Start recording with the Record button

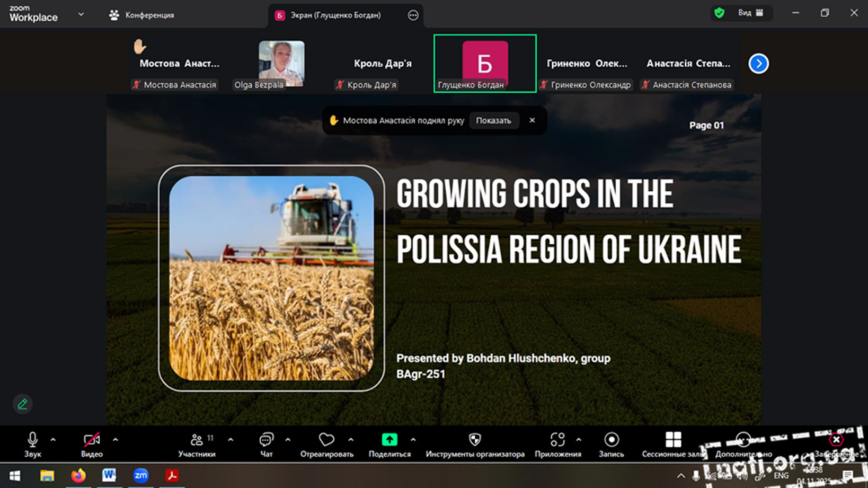click(611, 440)
